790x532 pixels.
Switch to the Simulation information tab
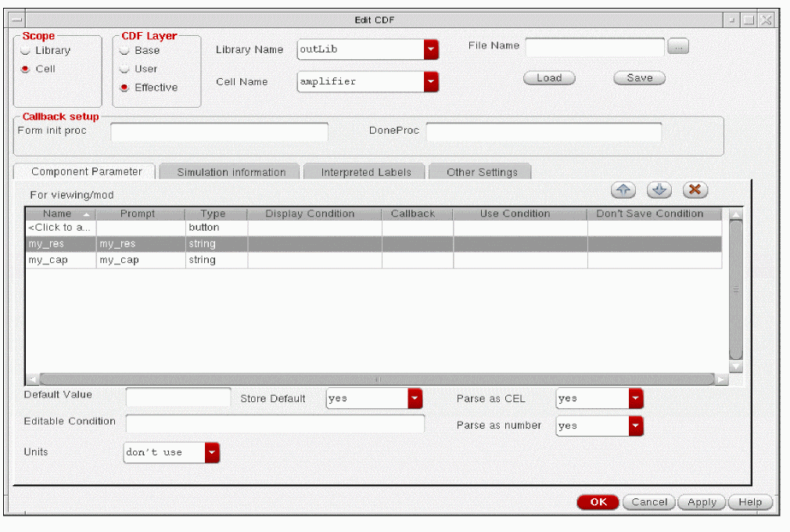click(x=231, y=172)
